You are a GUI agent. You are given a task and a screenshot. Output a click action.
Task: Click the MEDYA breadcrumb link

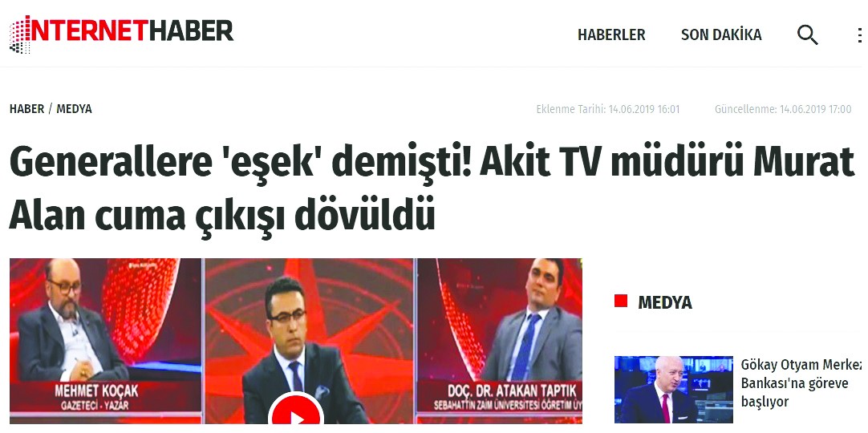tap(74, 109)
